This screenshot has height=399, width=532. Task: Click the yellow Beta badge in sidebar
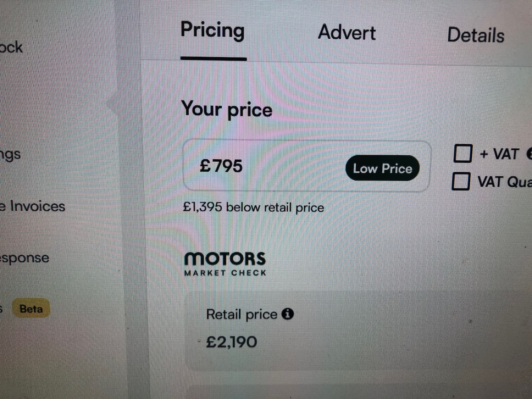31,309
